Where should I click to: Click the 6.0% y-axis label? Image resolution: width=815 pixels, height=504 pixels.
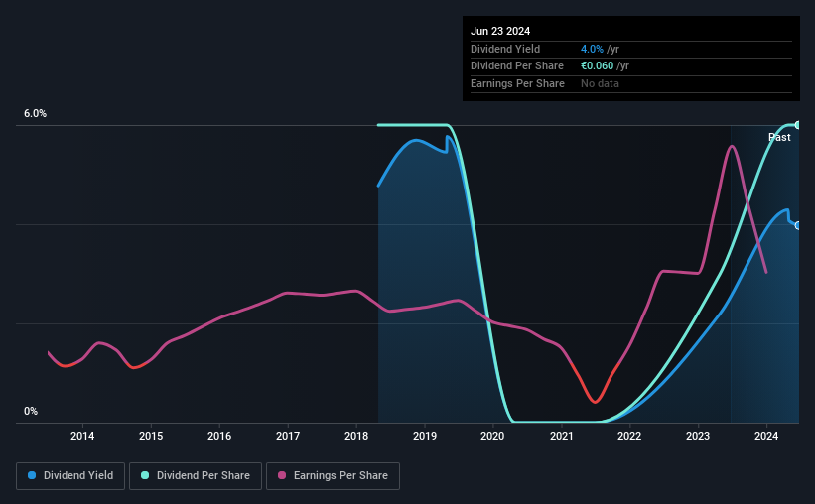(36, 113)
